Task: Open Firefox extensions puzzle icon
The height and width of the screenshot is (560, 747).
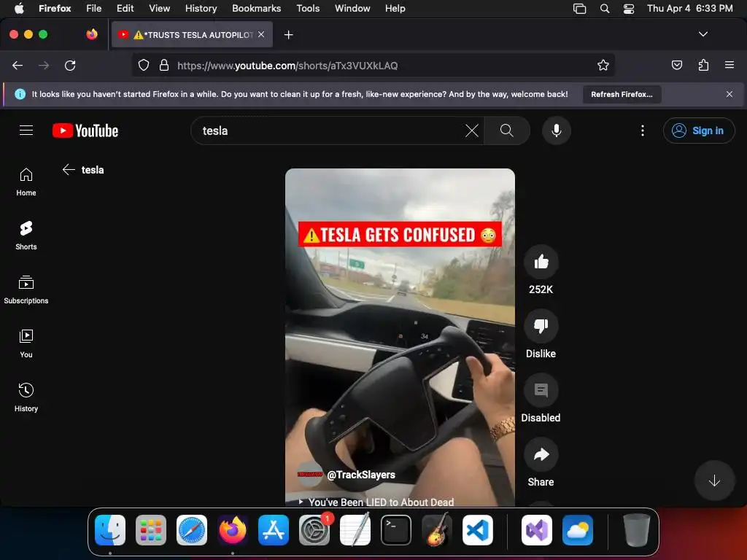Action: [703, 65]
